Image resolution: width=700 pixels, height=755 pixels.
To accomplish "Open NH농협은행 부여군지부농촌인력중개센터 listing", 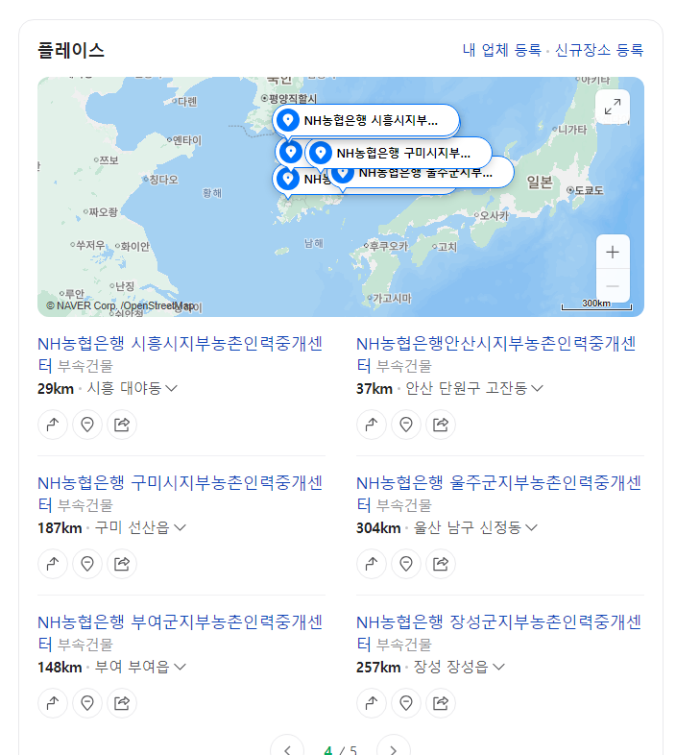I will [x=181, y=632].
